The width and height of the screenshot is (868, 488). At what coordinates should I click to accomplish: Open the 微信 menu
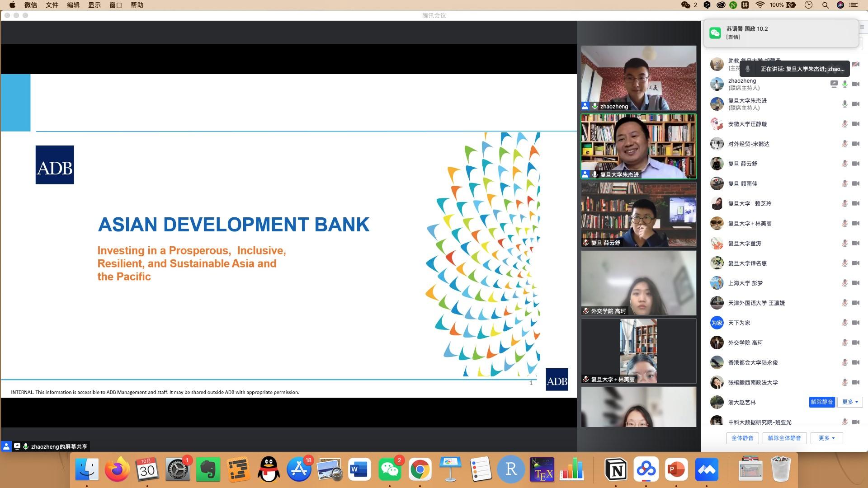(x=31, y=5)
